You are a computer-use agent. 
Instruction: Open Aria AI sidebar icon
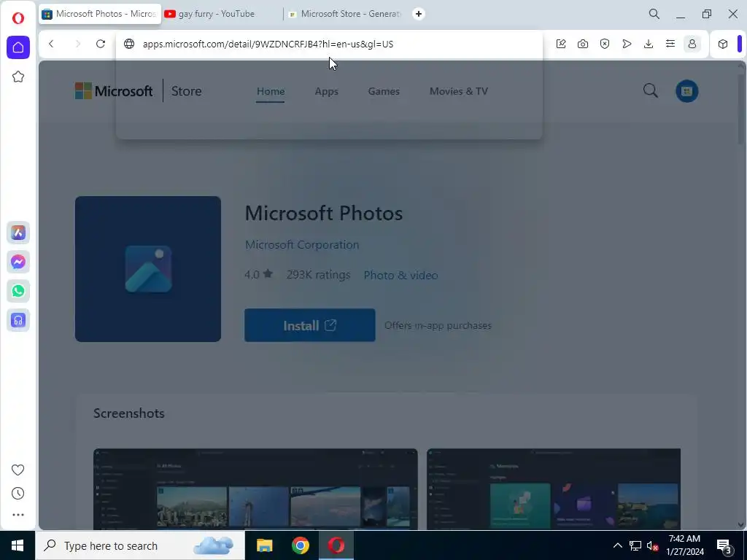pyautogui.click(x=18, y=233)
